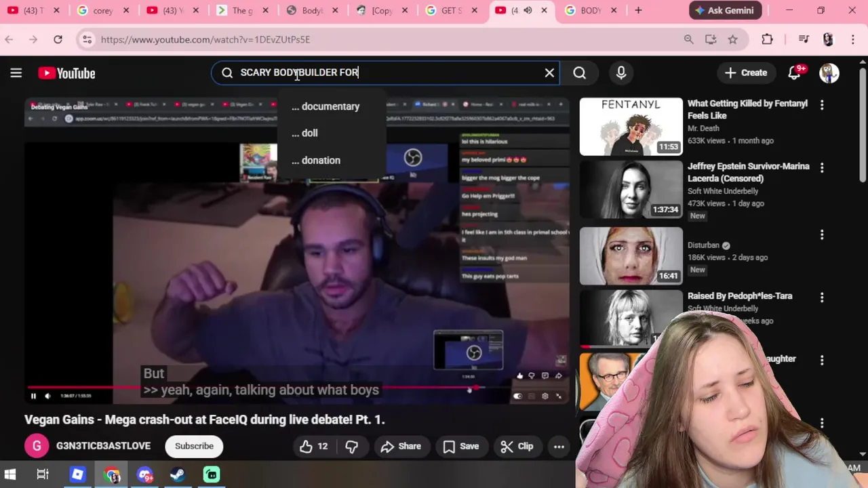Viewport: 868px width, 488px height.
Task: Run search with the magnifier button
Action: pos(579,73)
